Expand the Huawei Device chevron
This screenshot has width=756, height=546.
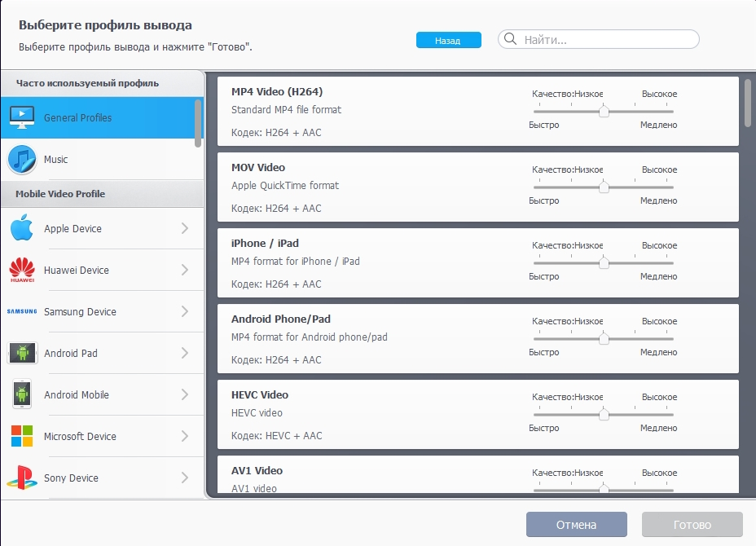click(x=185, y=270)
